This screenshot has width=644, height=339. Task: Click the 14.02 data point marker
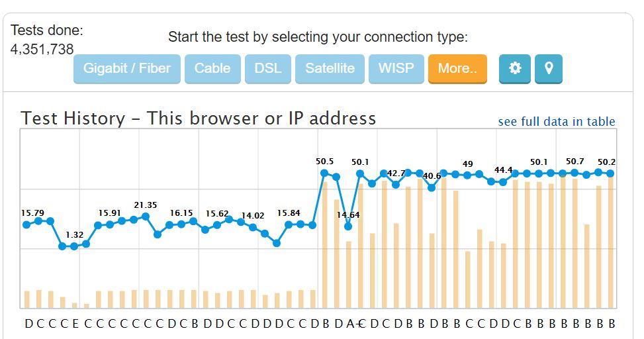253,227
